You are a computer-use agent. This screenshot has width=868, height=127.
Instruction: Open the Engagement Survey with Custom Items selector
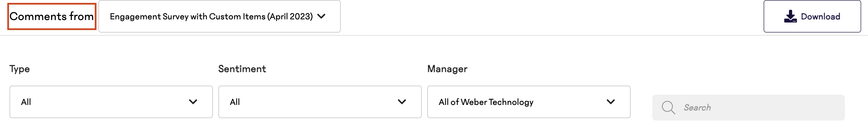[x=219, y=16]
